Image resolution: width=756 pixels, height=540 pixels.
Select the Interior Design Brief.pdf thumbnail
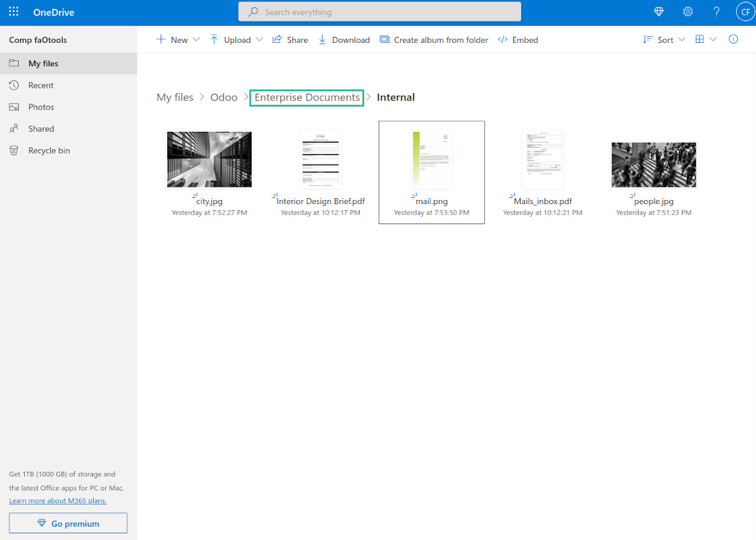[320, 159]
